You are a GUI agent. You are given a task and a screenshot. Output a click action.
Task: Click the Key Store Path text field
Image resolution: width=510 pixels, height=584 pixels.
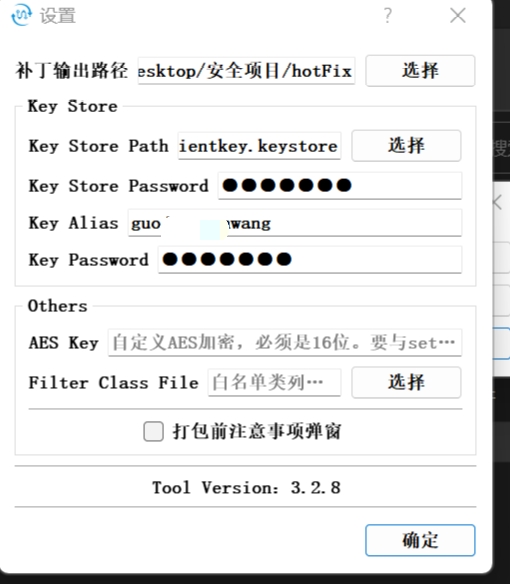(259, 146)
